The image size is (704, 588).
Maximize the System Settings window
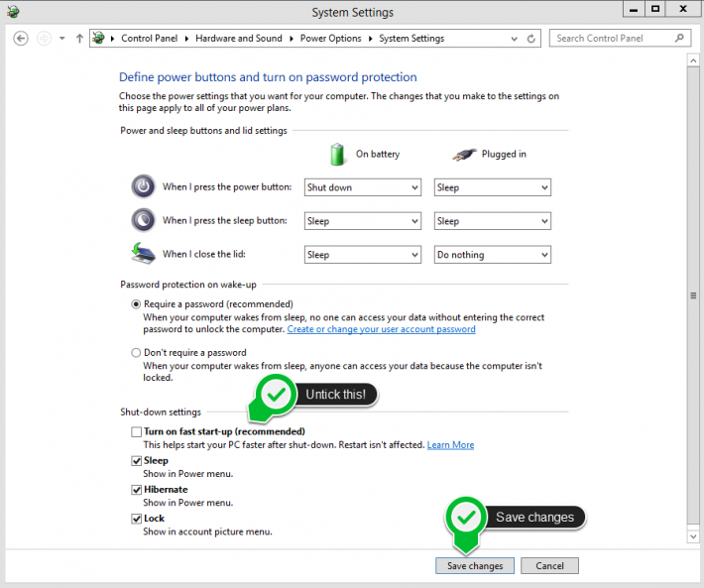click(x=655, y=9)
